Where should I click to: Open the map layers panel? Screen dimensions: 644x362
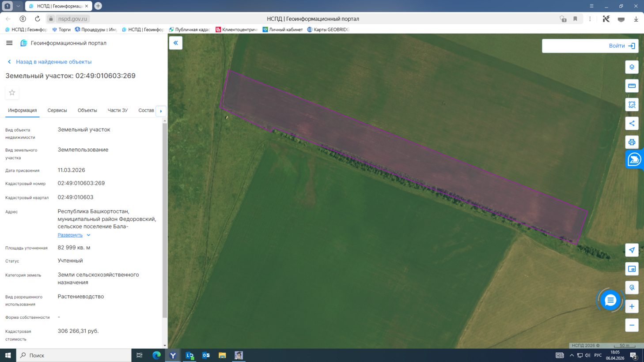(x=632, y=67)
